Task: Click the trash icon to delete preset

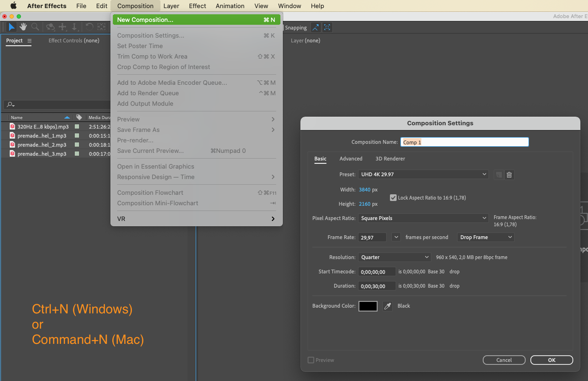Action: coord(509,175)
